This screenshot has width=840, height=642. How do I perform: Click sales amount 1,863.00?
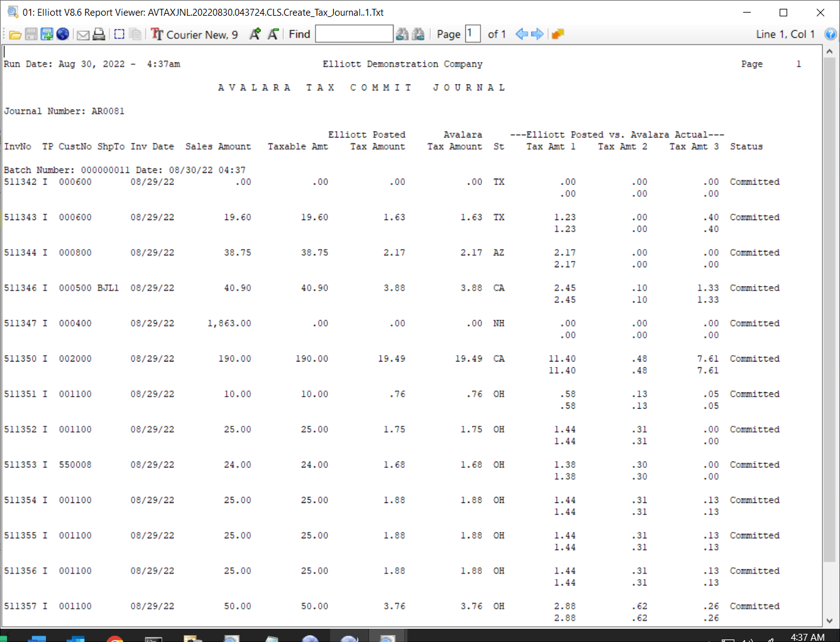point(229,323)
